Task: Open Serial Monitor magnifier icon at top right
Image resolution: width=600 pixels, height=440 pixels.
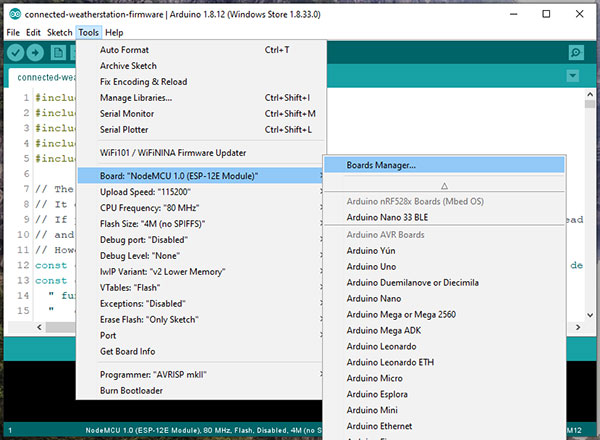Action: tap(576, 52)
